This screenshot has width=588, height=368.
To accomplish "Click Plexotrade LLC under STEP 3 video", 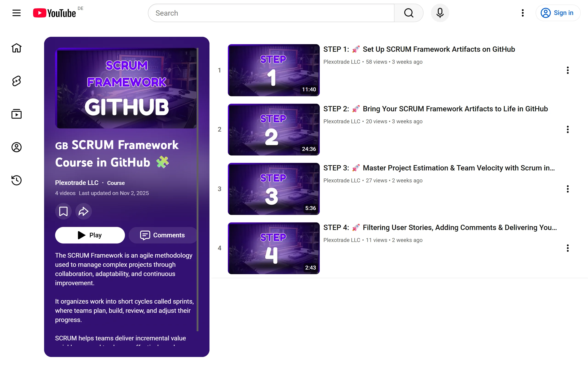I will tap(342, 181).
